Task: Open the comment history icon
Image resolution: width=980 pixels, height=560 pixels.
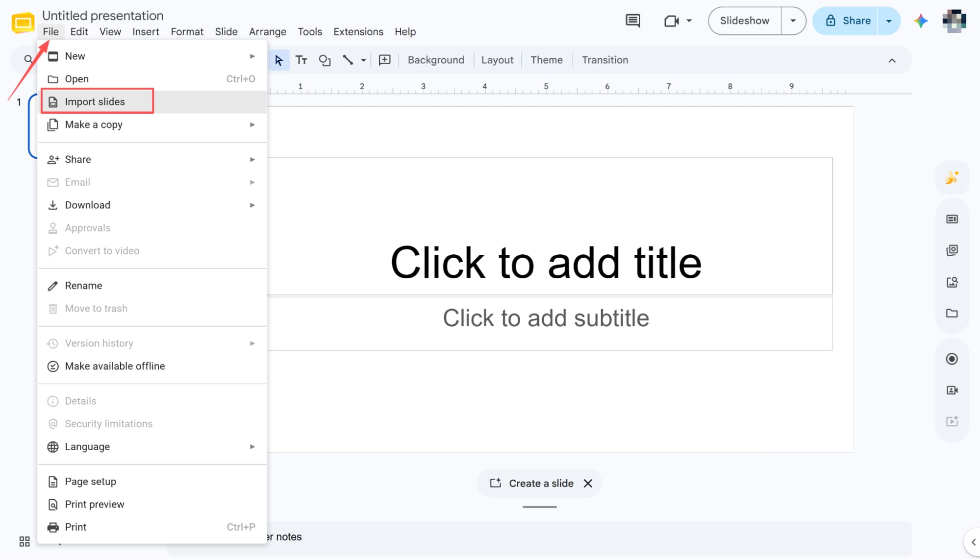Action: (x=632, y=21)
